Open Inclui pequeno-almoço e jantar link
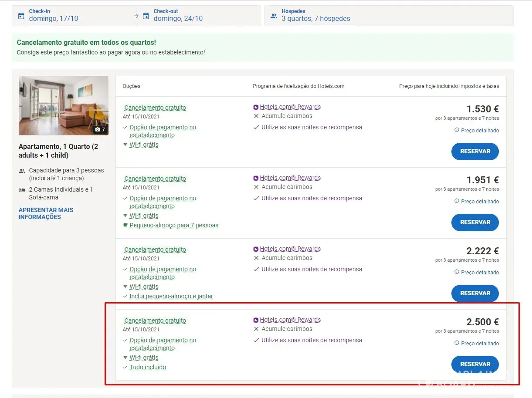 click(171, 296)
